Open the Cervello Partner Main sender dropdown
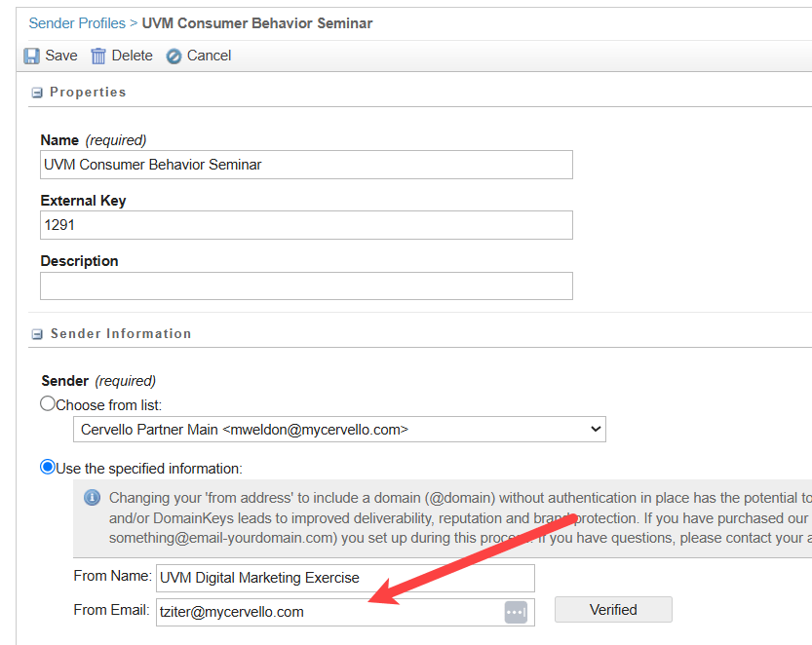Viewport: 812px width, 645px height. (x=339, y=430)
